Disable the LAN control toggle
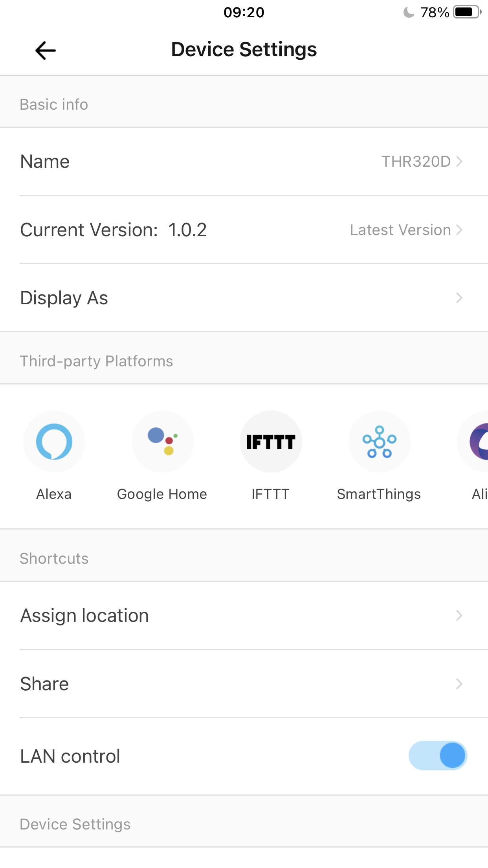 [x=438, y=756]
